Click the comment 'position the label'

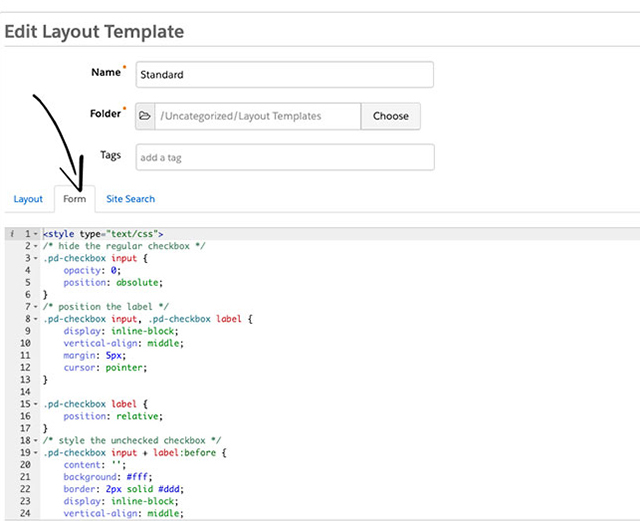(105, 307)
